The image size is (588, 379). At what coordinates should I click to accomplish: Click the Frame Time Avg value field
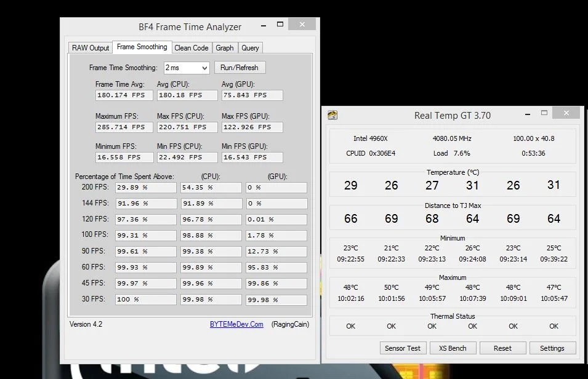pyautogui.click(x=124, y=95)
